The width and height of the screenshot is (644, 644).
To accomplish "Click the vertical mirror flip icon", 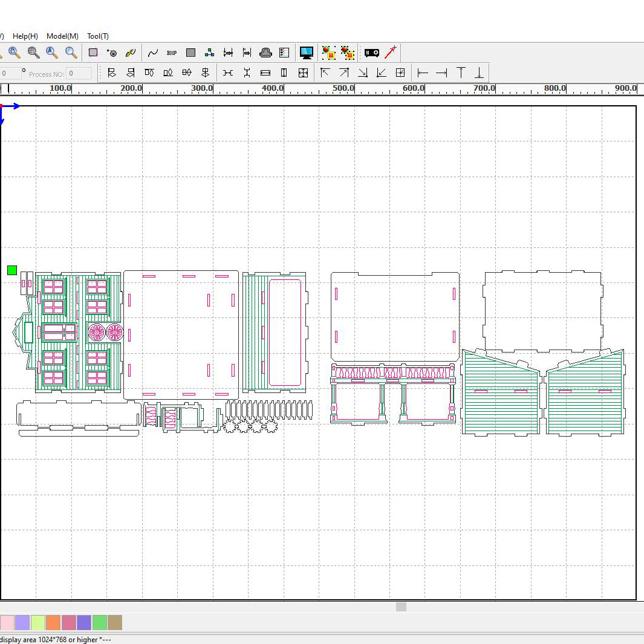I will coord(205,73).
